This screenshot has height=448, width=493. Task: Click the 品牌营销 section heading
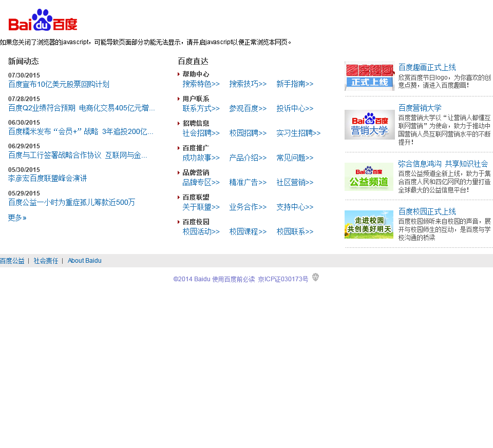pyautogui.click(x=196, y=172)
